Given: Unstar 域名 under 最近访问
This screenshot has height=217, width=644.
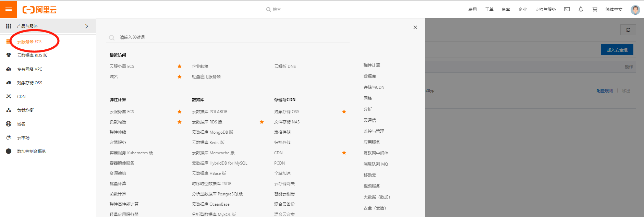Looking at the screenshot, I should point(179,77).
